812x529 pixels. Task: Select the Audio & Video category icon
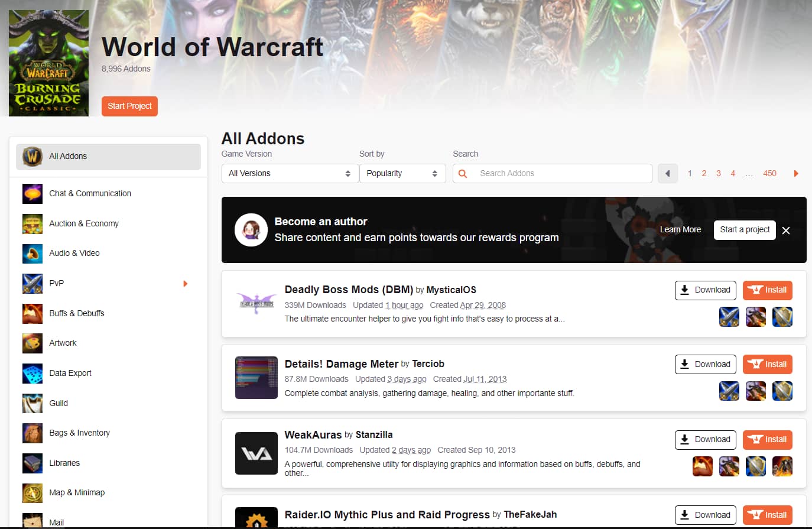click(33, 253)
